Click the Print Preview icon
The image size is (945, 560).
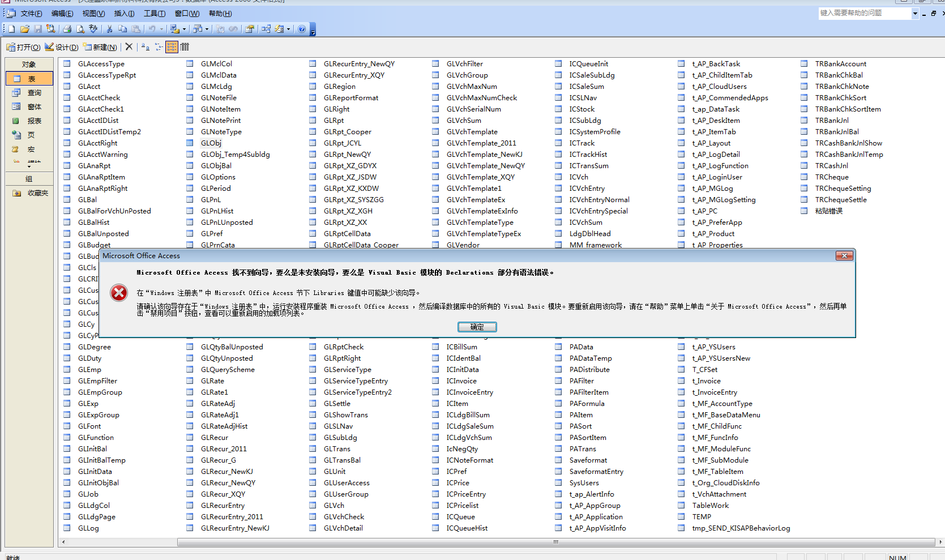[80, 29]
